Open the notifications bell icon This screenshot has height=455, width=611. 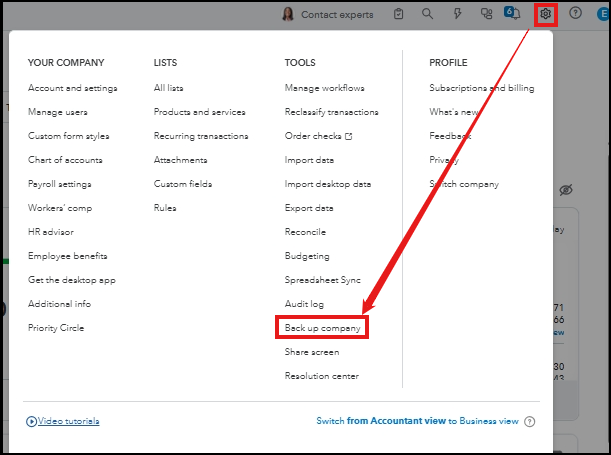pyautogui.click(x=515, y=14)
